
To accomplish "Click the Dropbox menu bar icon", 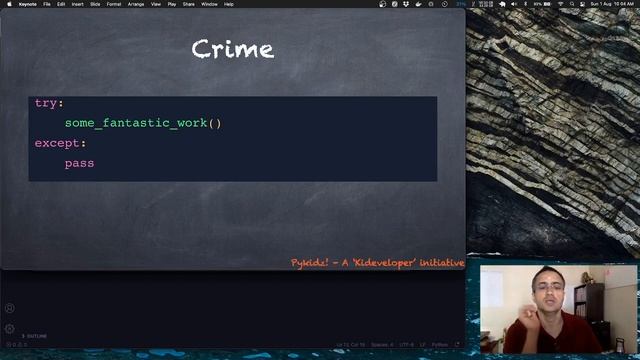I will [406, 4].
